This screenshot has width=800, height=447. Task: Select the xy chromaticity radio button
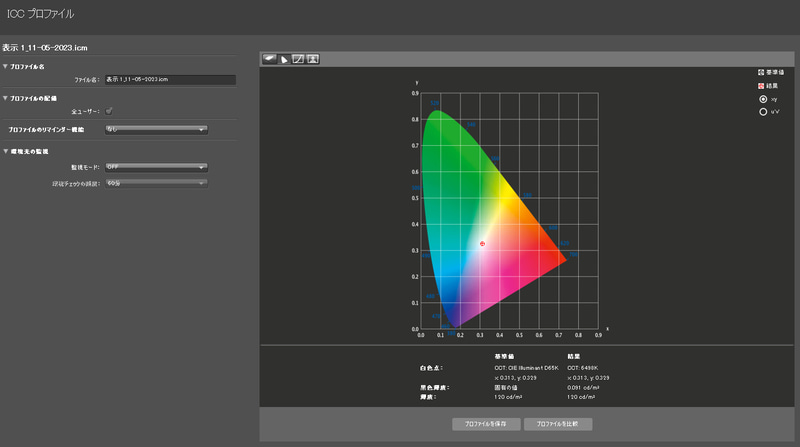point(763,99)
